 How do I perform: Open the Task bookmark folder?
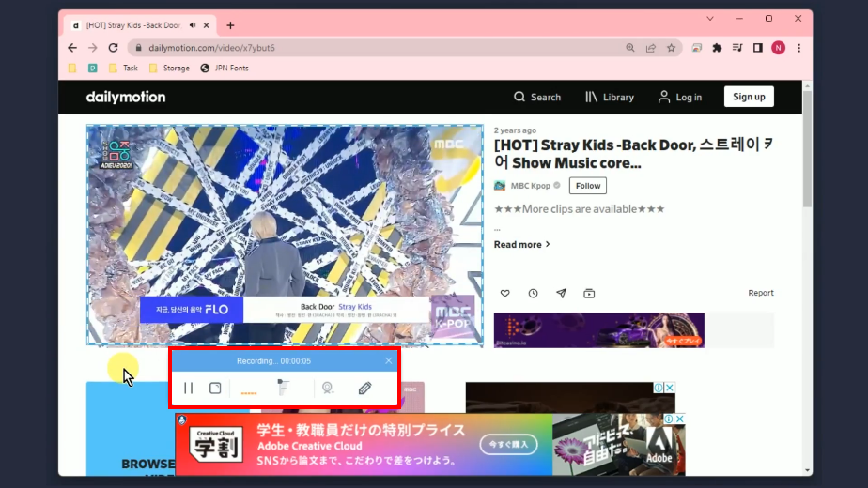click(x=123, y=69)
